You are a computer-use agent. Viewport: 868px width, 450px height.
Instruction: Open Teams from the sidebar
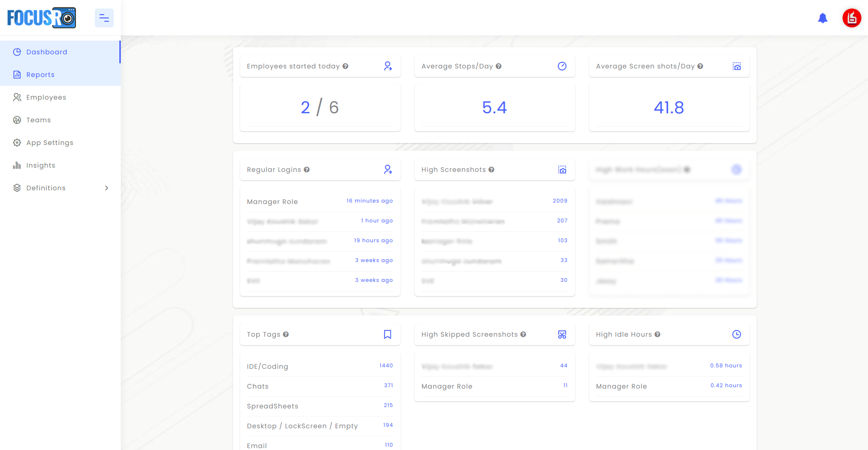(39, 120)
